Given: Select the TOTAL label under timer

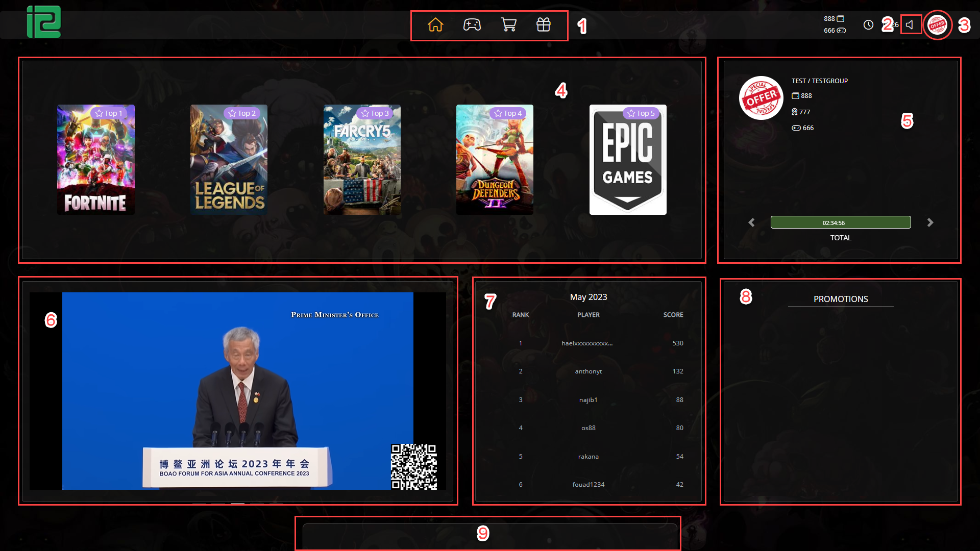Looking at the screenshot, I should (x=841, y=237).
